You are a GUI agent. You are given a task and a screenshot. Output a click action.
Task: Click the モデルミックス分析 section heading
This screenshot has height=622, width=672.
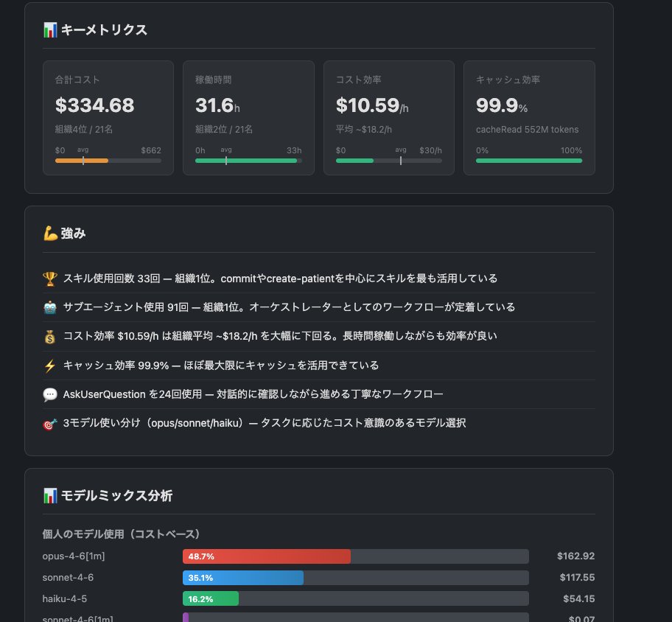pyautogui.click(x=116, y=495)
